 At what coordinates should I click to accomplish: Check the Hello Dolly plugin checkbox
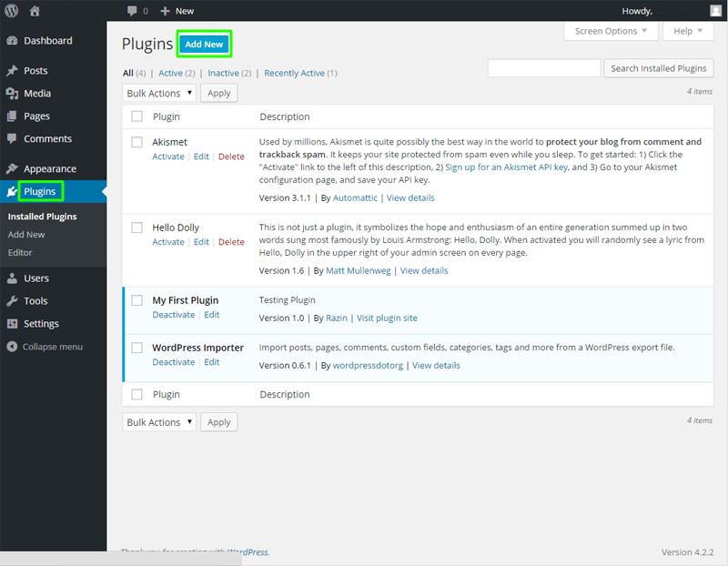coord(137,227)
